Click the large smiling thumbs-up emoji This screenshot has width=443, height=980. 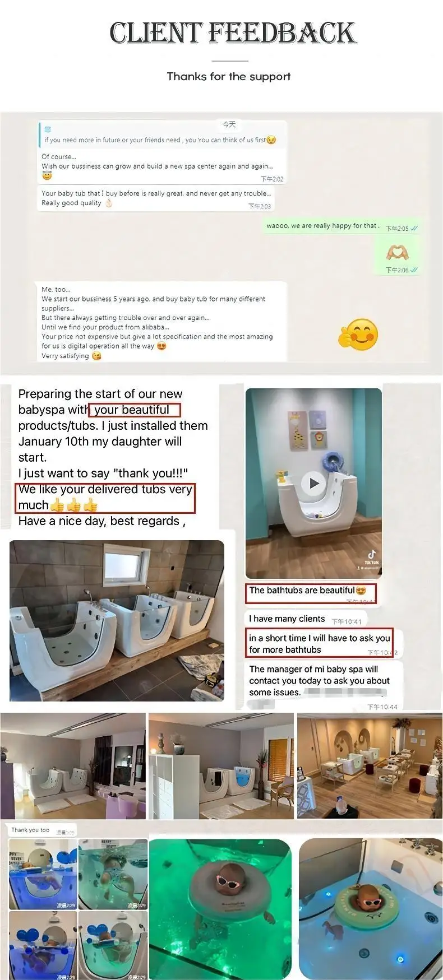click(x=358, y=333)
